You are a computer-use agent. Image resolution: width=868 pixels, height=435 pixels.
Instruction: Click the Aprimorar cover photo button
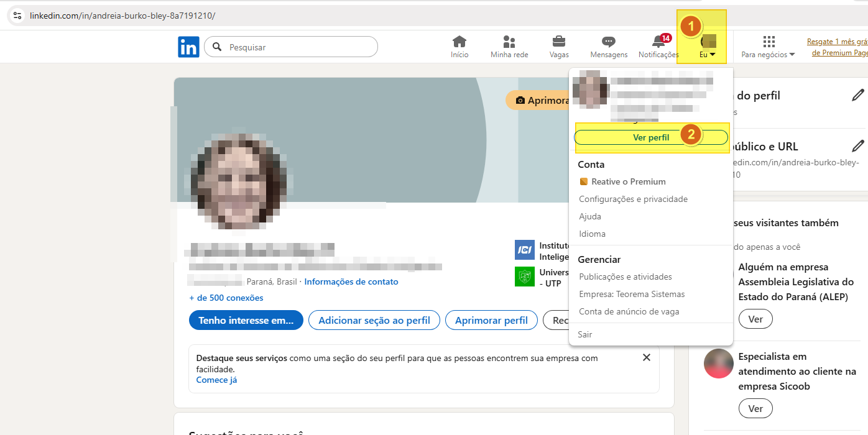point(538,100)
